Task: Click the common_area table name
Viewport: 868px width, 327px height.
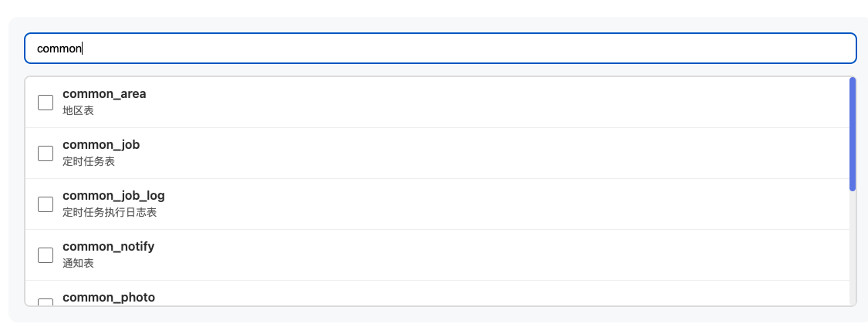Action: pyautogui.click(x=104, y=94)
